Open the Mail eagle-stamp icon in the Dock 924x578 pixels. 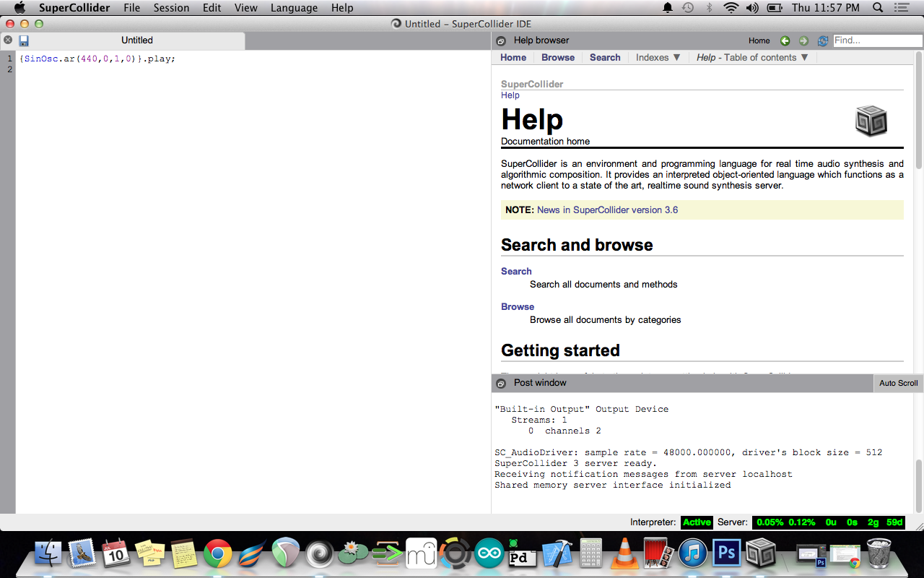pos(82,554)
